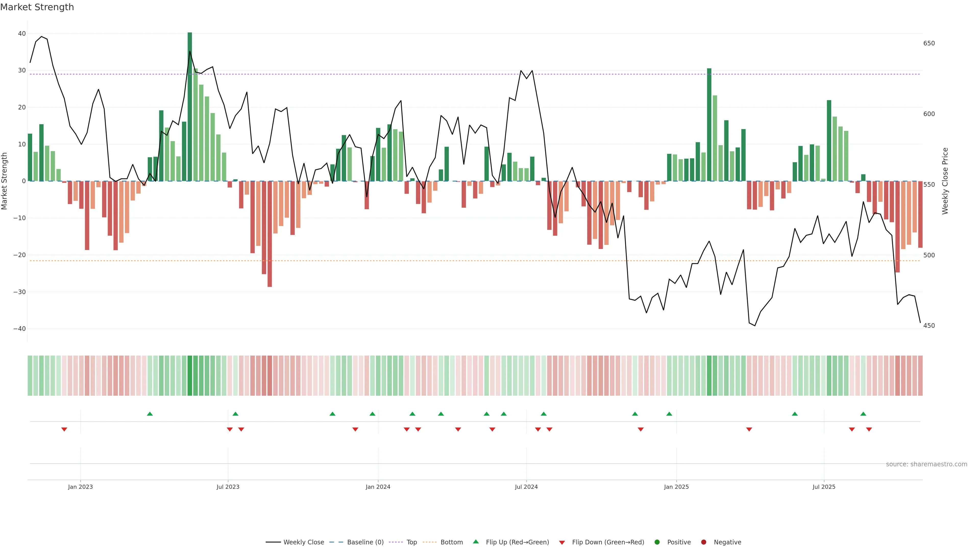Click the deepest red bar below -28

[x=270, y=234]
